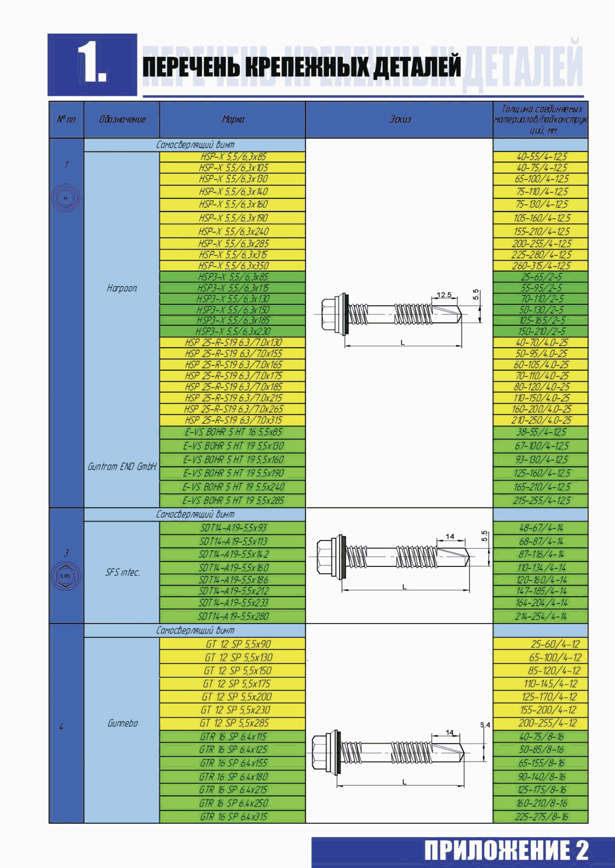This screenshot has width=615, height=868.
Task: Select the HSP-X 5,5/6,3x140 cell
Action: click(x=233, y=191)
